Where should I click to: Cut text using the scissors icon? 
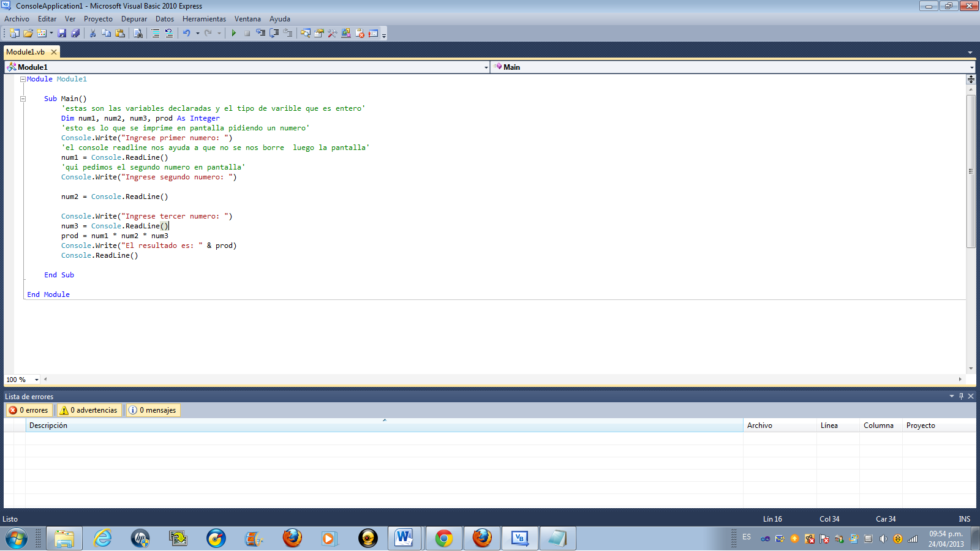(x=92, y=34)
